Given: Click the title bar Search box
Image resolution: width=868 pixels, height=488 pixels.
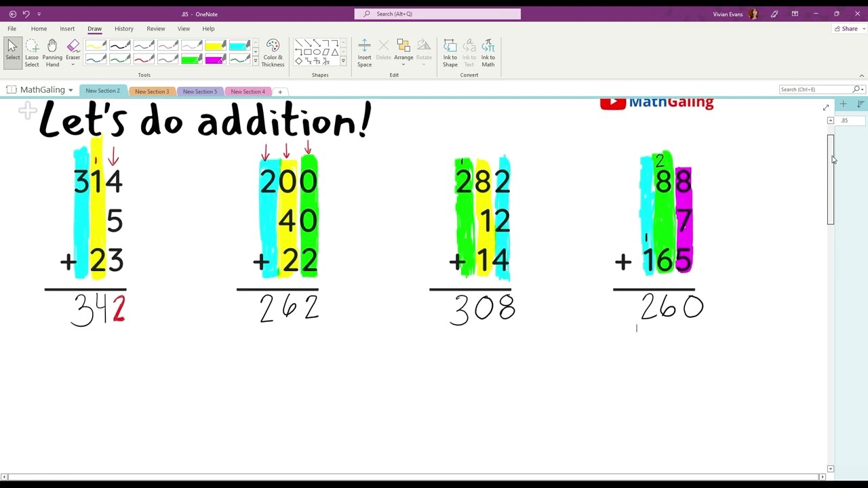Looking at the screenshot, I should tap(437, 14).
